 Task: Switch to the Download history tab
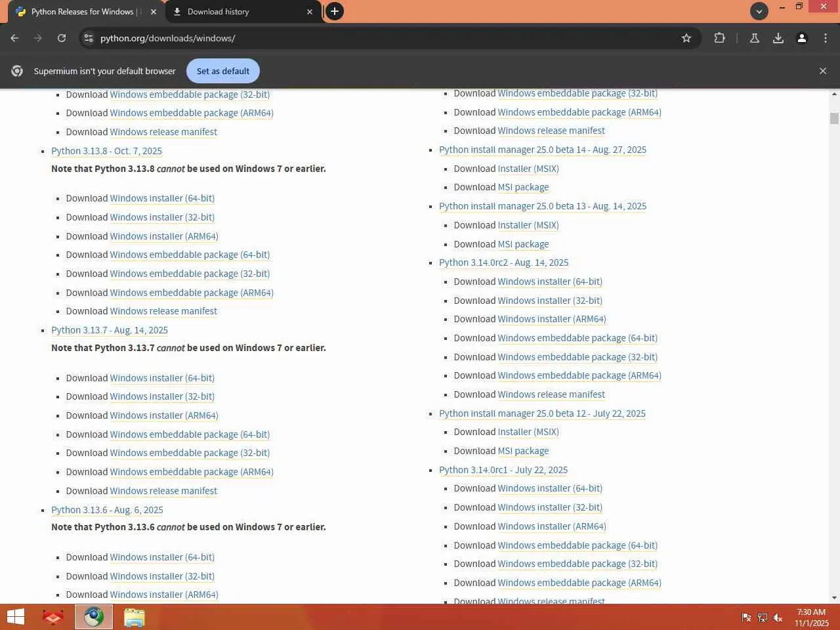(x=243, y=12)
